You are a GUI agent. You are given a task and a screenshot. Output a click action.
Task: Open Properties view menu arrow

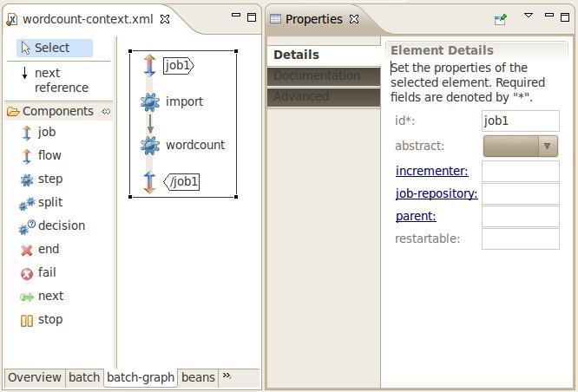point(529,17)
